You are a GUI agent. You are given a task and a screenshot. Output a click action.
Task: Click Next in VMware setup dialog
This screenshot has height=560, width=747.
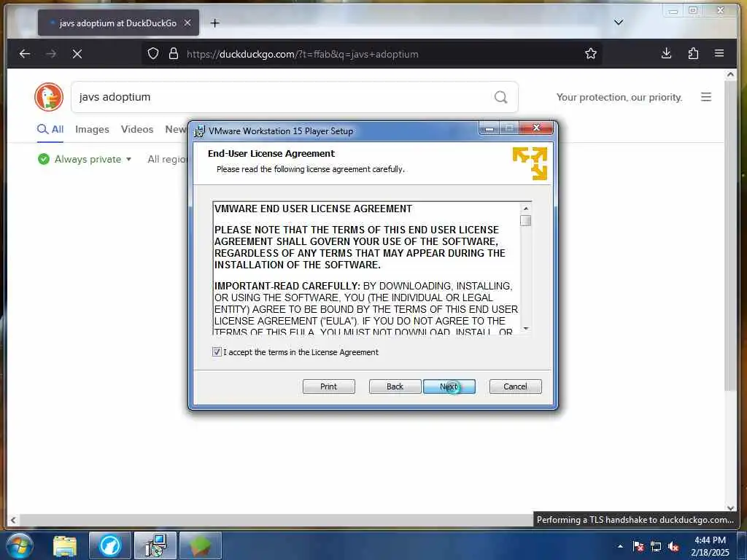click(449, 386)
